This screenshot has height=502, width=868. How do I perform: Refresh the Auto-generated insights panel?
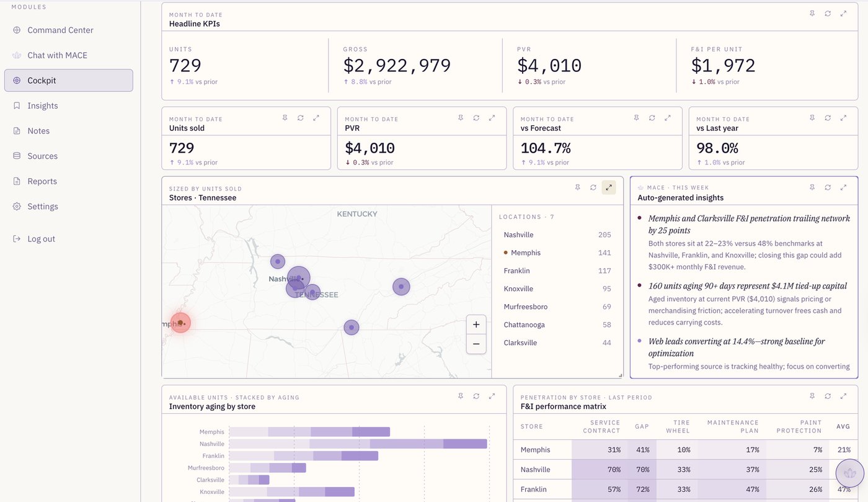(828, 187)
